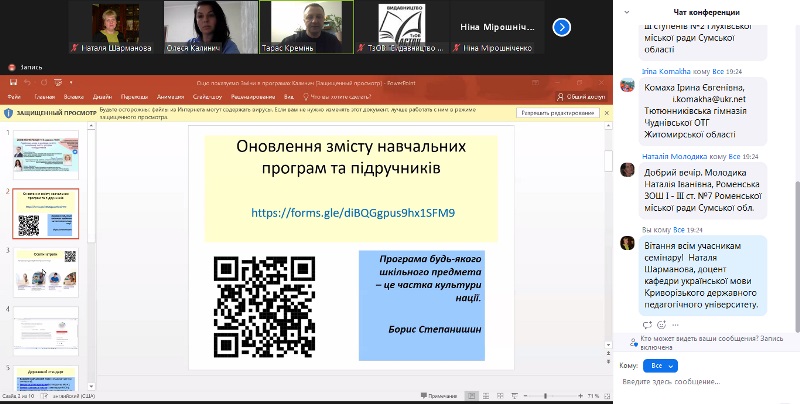Open the Вставка ribbon tab
Screen dimensions: 800x404
point(74,97)
